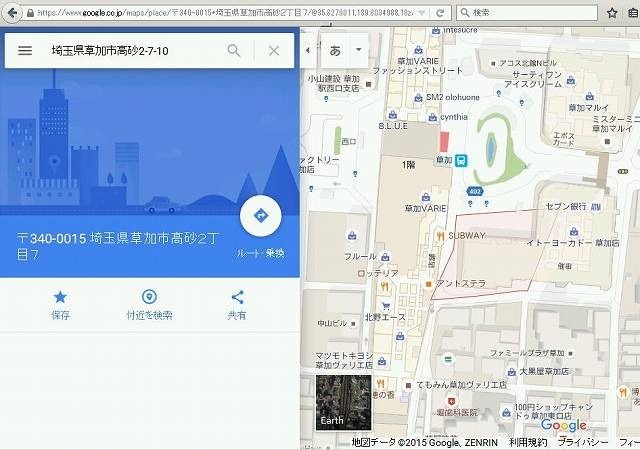The image size is (640, 450).
Task: Click the 北野エース shopping cart icon
Action: [385, 306]
